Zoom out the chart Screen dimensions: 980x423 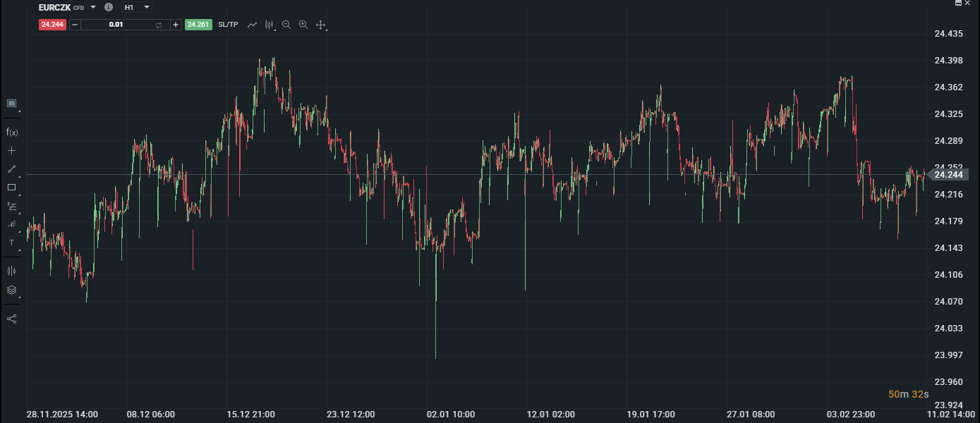(x=286, y=25)
